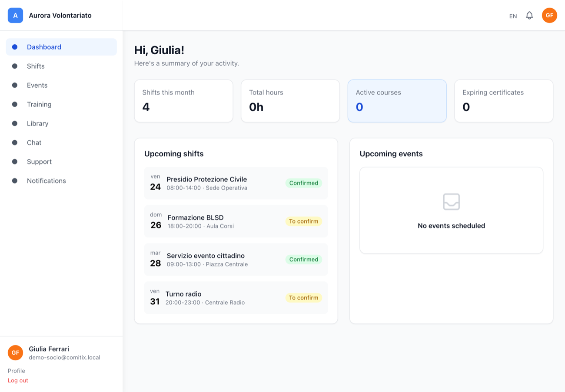The height and width of the screenshot is (392, 565).
Task: Open Support in the sidebar
Action: (61, 161)
